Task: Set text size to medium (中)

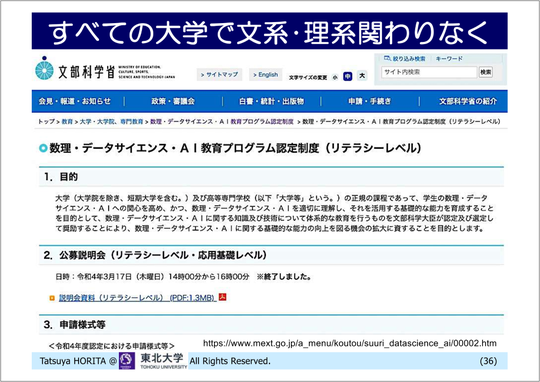Action: tap(347, 76)
